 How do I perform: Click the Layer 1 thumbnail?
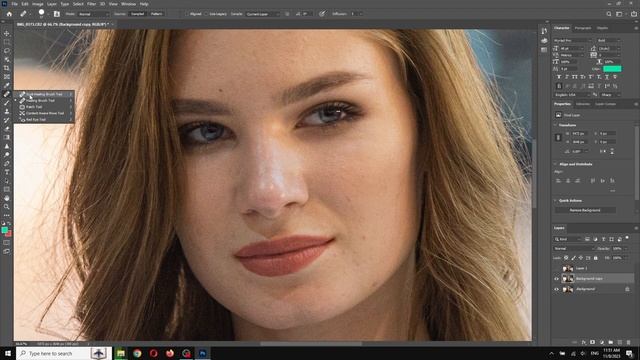click(568, 268)
